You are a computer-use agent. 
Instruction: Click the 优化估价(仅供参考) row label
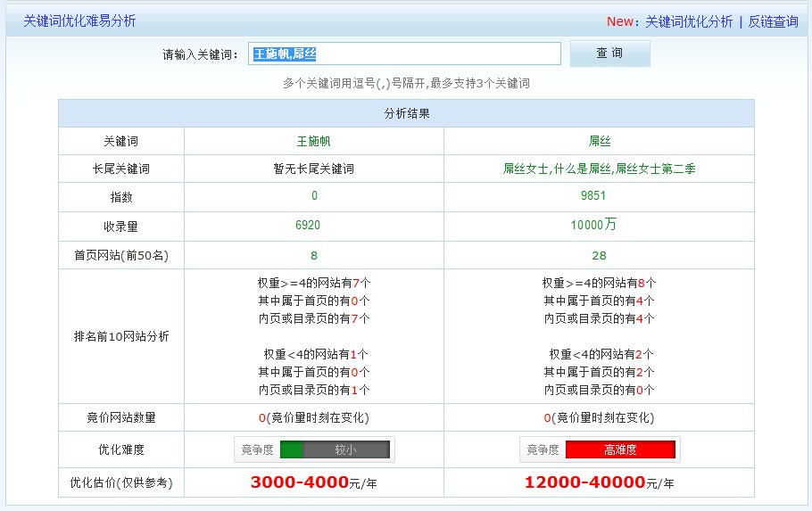(x=121, y=482)
